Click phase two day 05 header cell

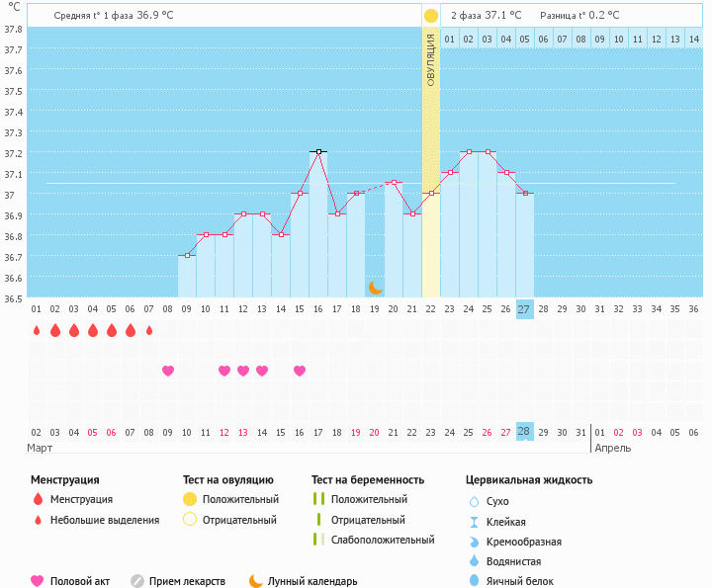(524, 40)
